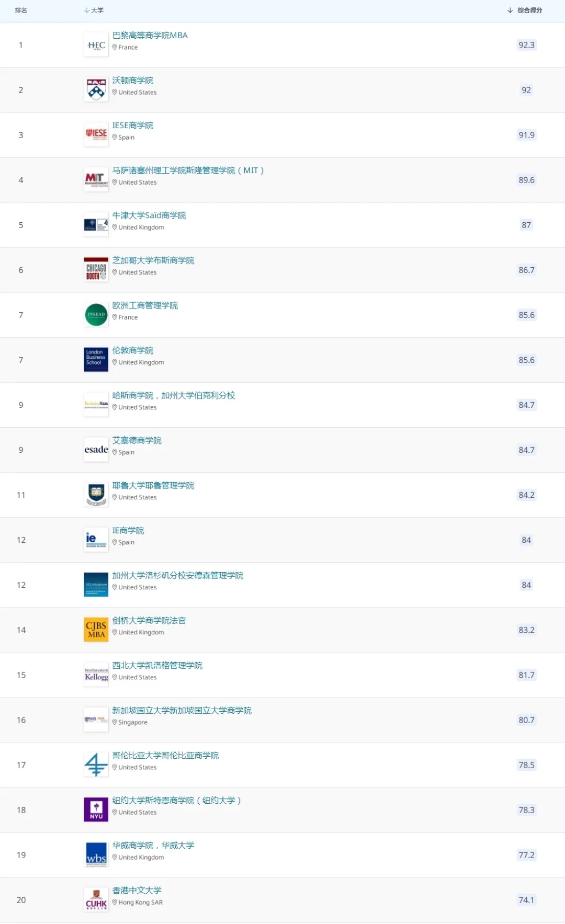Viewport: 565px width, 924px height.
Task: Click rank number 1
Action: [x=21, y=45]
